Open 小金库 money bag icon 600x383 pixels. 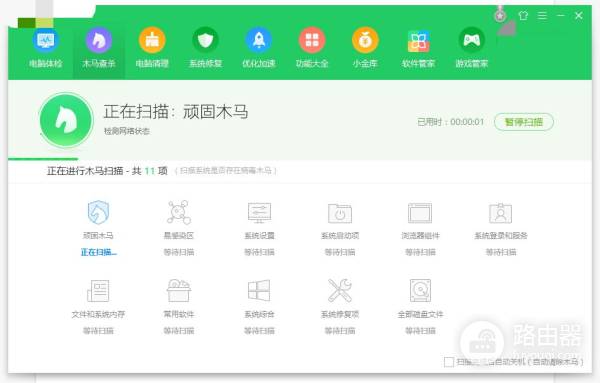(x=365, y=40)
